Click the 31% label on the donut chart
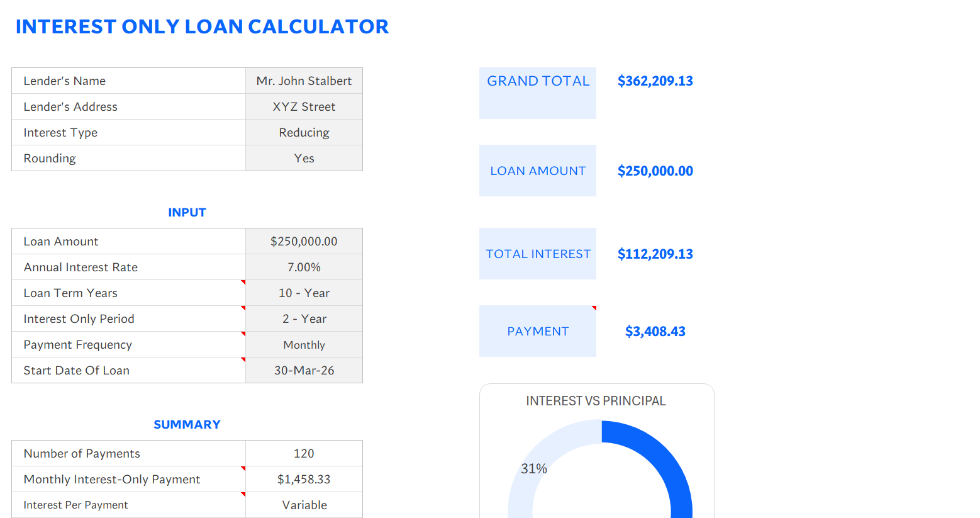 pyautogui.click(x=533, y=468)
